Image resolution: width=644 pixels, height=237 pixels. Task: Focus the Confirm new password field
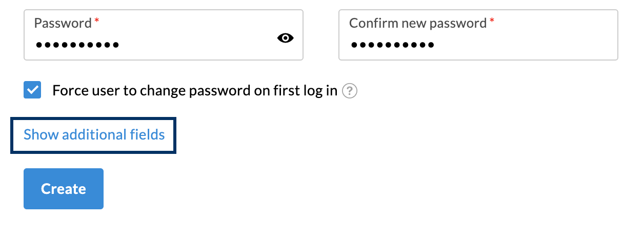pos(478,34)
